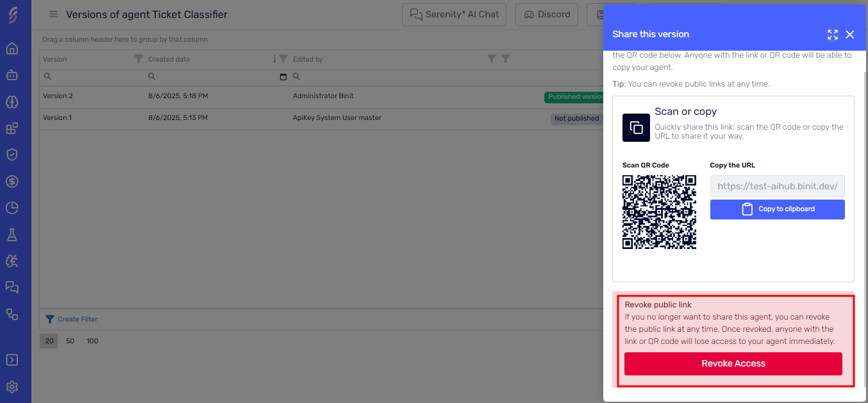Click the Version column header
The width and height of the screenshot is (868, 403).
[55, 59]
